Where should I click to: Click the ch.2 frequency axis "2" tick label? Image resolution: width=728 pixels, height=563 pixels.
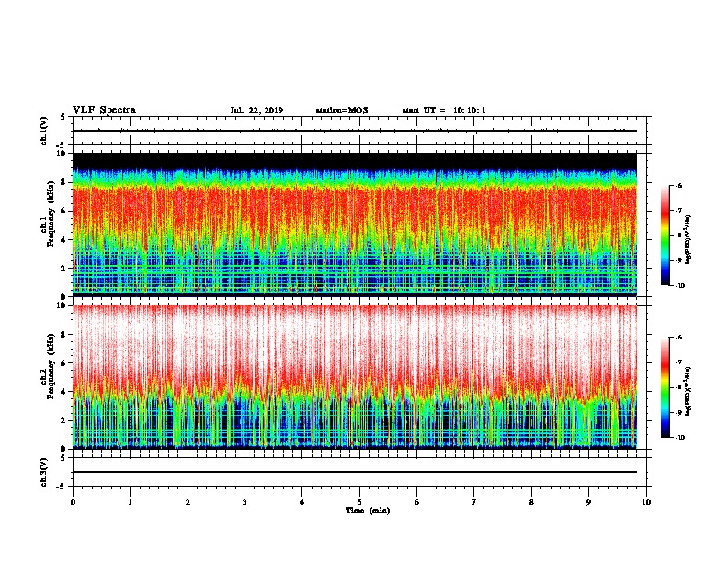tap(64, 420)
